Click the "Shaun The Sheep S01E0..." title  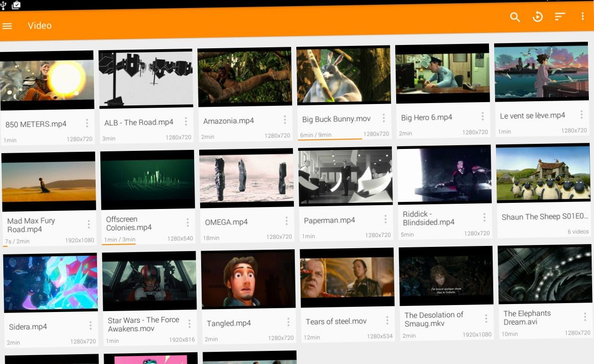(x=545, y=216)
